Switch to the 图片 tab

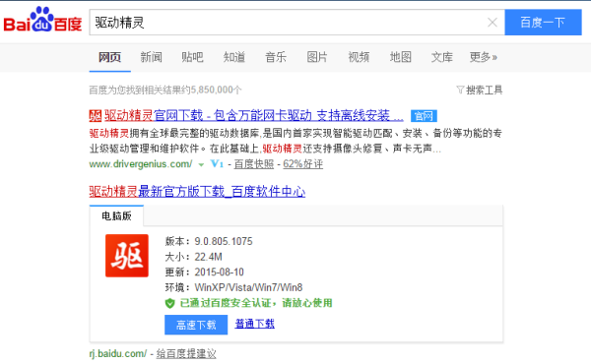(317, 57)
